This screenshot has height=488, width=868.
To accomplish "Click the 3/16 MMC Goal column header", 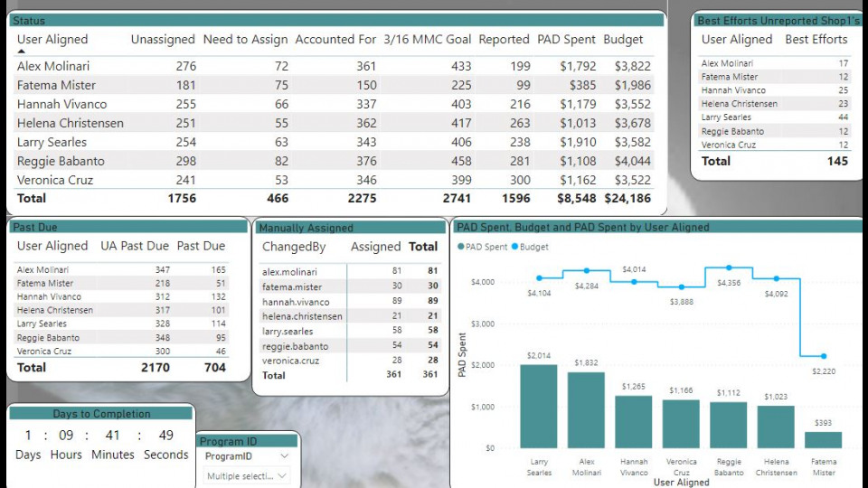I will 427,40.
